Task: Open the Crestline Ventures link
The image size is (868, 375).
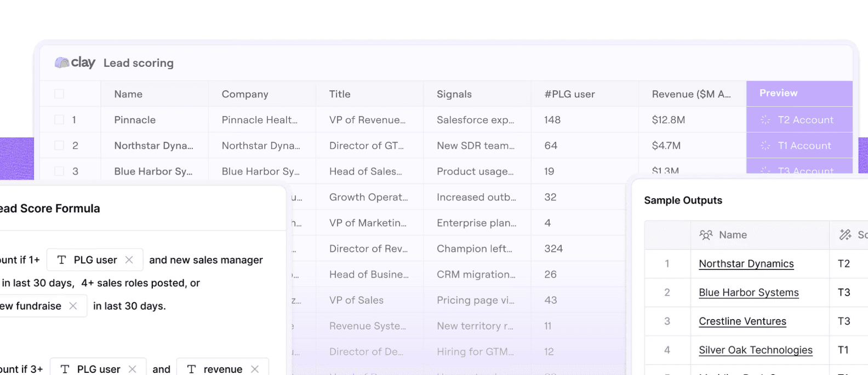Action: [743, 321]
